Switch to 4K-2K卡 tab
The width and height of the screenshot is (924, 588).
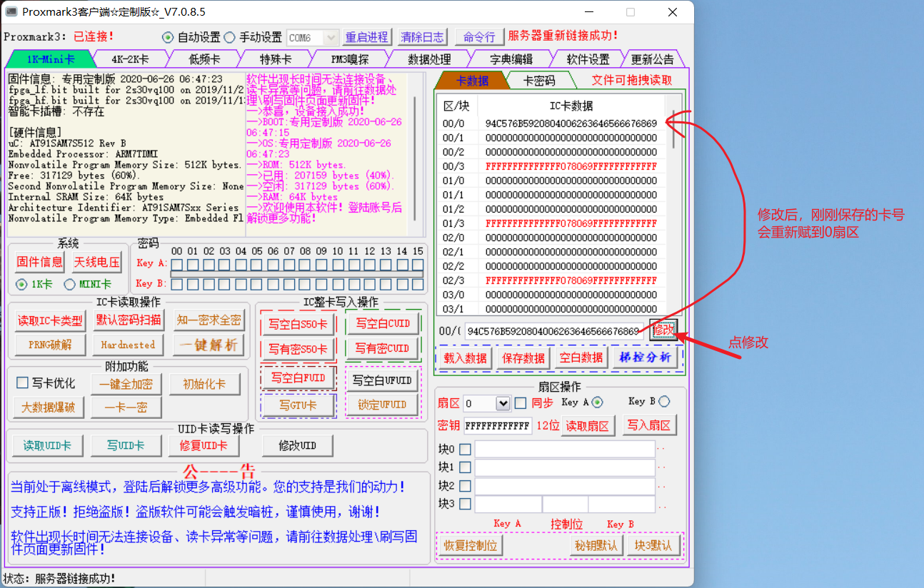130,59
